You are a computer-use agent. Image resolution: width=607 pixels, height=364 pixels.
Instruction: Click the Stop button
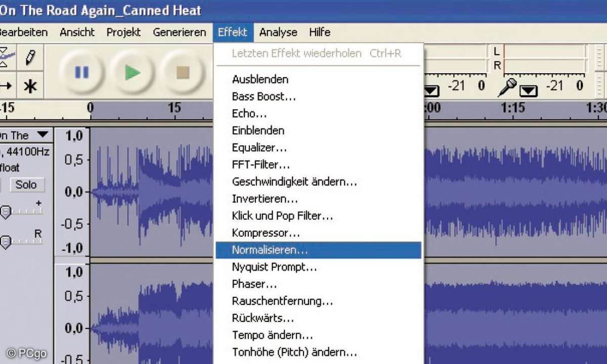(183, 73)
